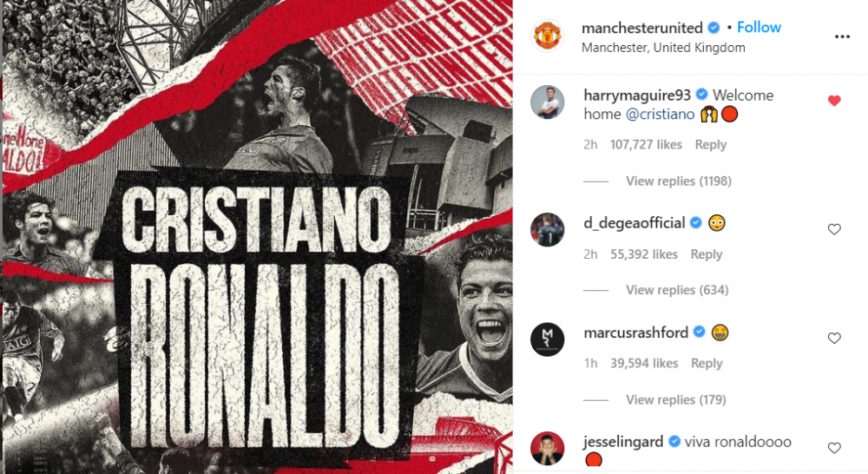Unlike harrymaguire93's comment with red heart

[x=834, y=101]
